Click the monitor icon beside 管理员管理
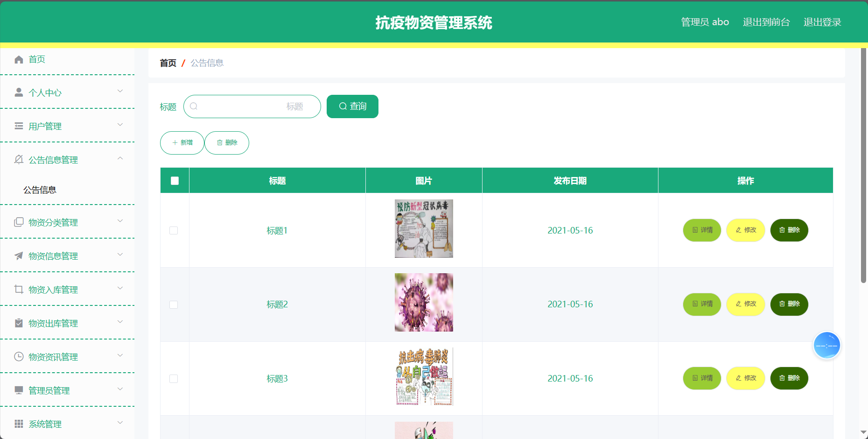This screenshot has width=868, height=439. click(x=19, y=390)
